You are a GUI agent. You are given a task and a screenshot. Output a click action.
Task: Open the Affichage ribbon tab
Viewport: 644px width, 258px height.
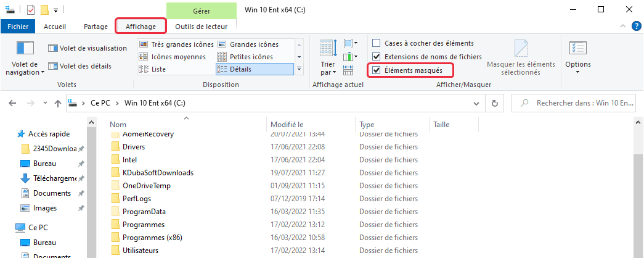[141, 27]
